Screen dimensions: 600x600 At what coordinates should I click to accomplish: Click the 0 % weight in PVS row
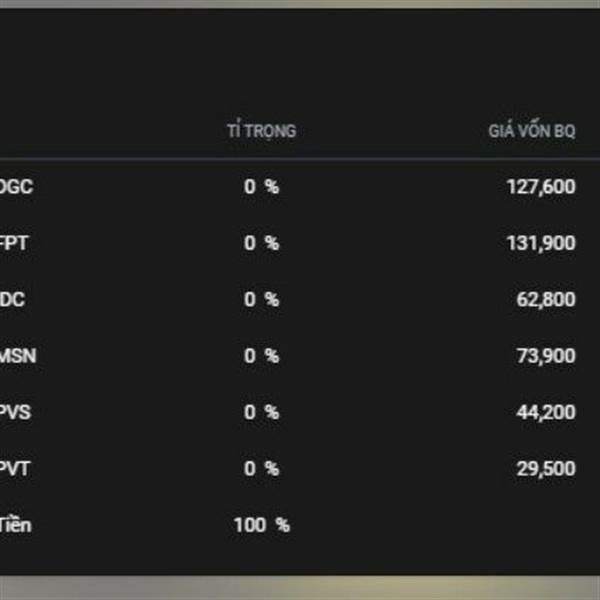pos(261,412)
